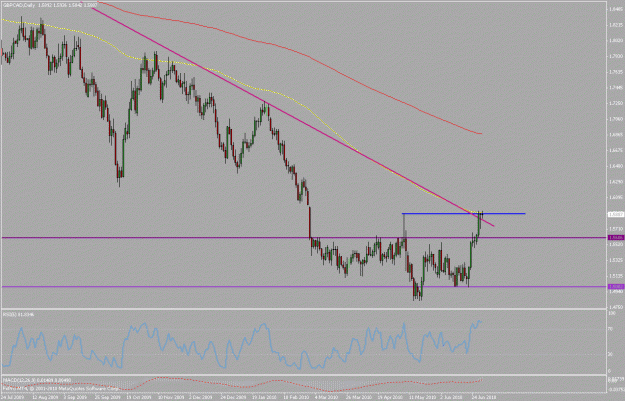This screenshot has height=401, width=625.
Task: Click the 12 Aug 2009 date label
Action: pos(43,397)
